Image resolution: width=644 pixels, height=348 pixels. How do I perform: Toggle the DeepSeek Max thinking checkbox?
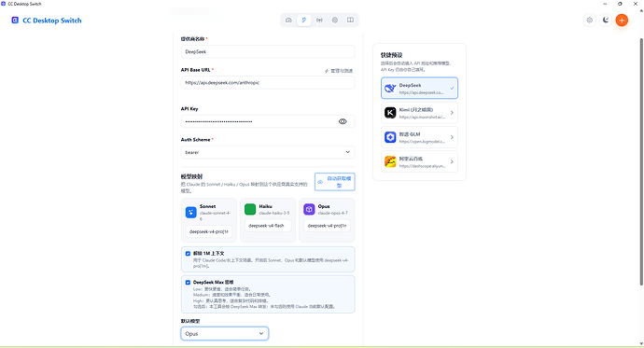tap(188, 283)
